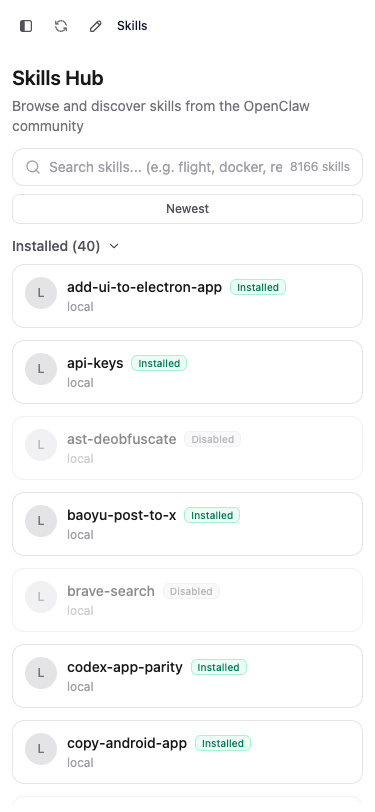Click Installed badge on add-ui-to-electron-app
This screenshot has width=375, height=812.
tap(258, 287)
